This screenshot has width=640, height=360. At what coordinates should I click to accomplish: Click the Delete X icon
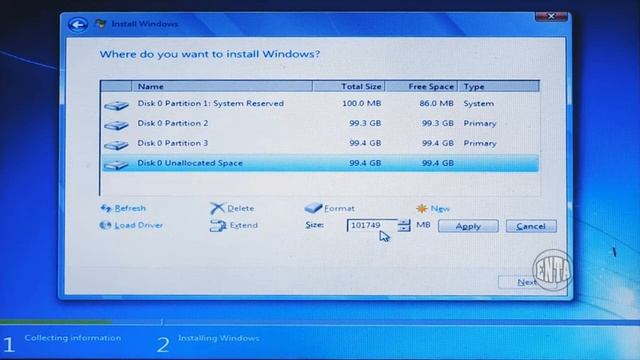pyautogui.click(x=217, y=208)
